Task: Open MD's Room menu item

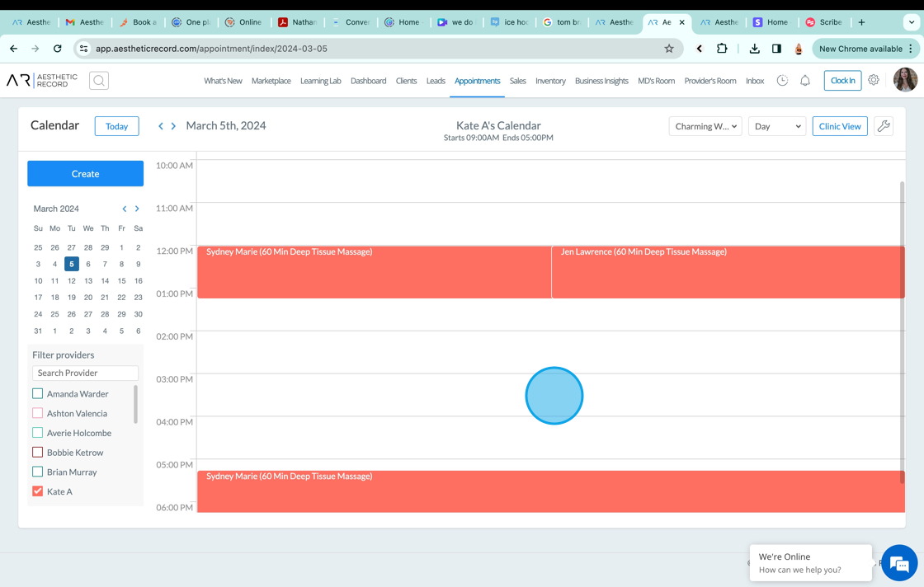Action: [656, 81]
